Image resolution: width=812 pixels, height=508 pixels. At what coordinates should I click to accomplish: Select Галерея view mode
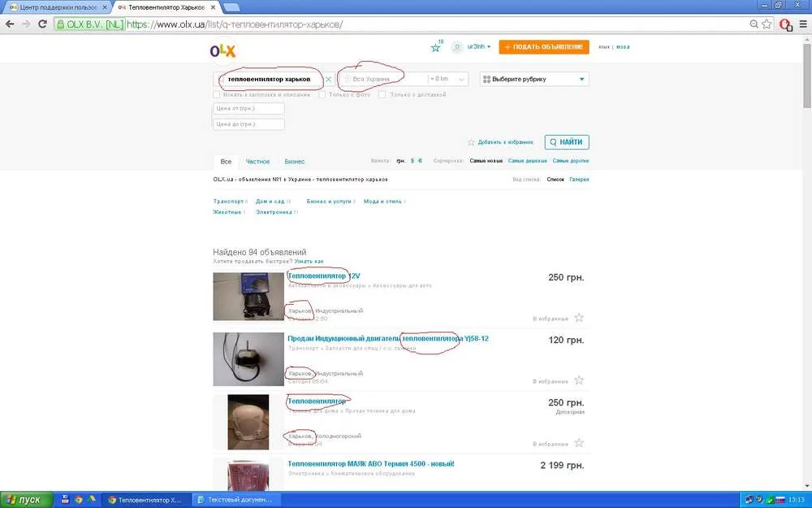579,180
